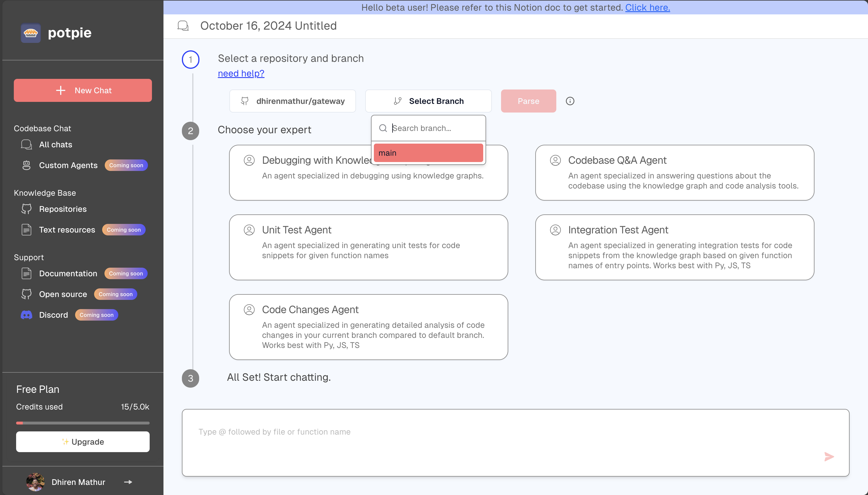Viewport: 868px width, 495px height.
Task: Open Repositories in Knowledge Base
Action: [x=62, y=209]
